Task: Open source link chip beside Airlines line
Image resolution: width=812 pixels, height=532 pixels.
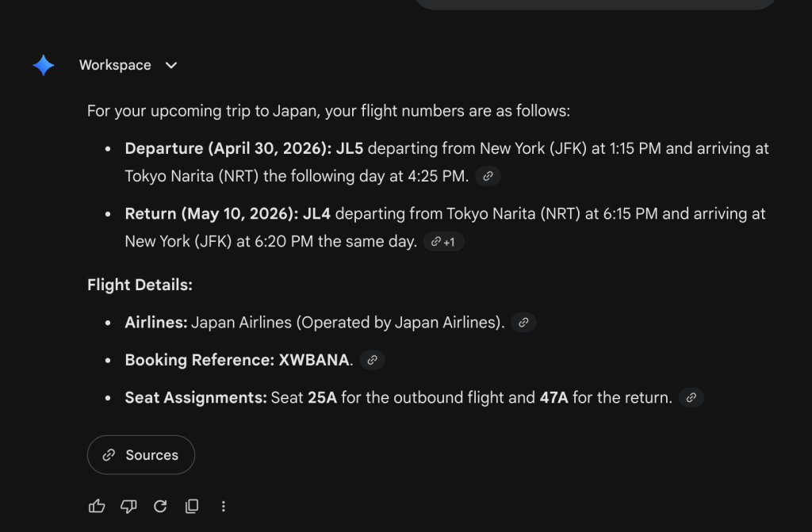Action: [x=523, y=322]
